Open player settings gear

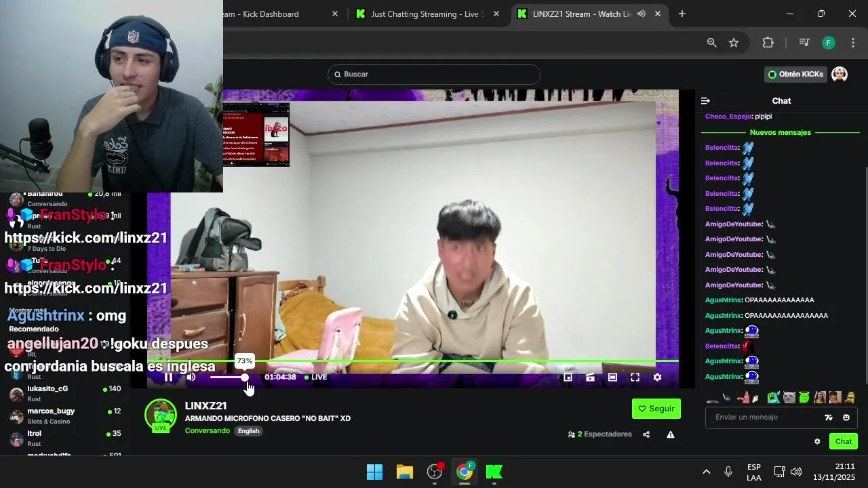point(657,378)
